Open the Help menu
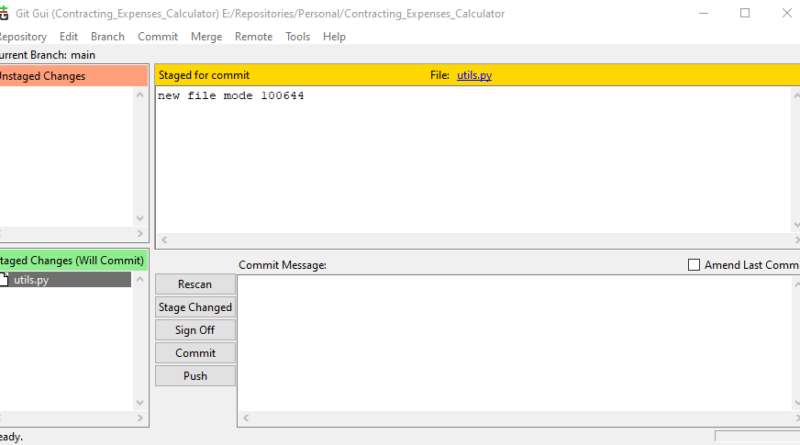 [334, 37]
